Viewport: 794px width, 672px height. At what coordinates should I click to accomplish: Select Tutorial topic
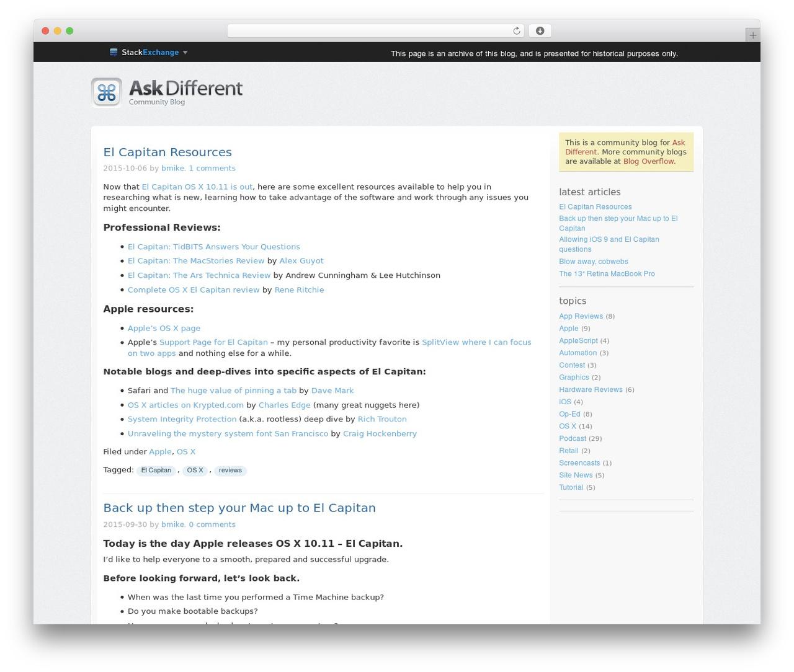571,488
